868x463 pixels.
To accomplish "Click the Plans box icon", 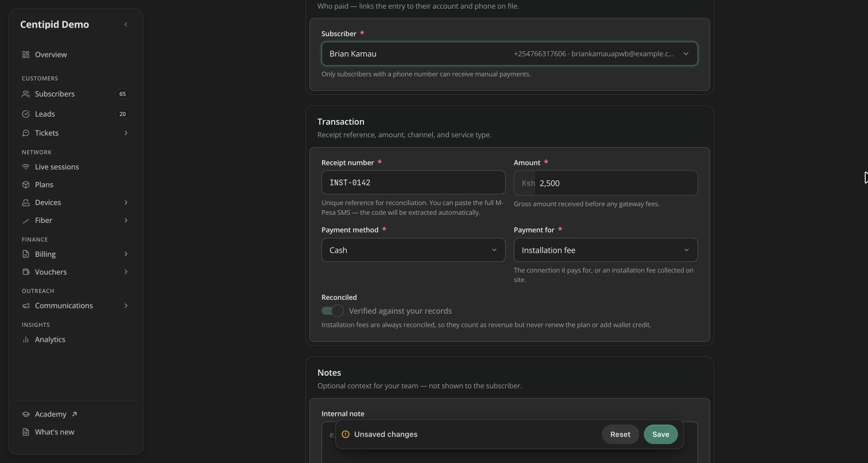I will click(x=26, y=184).
